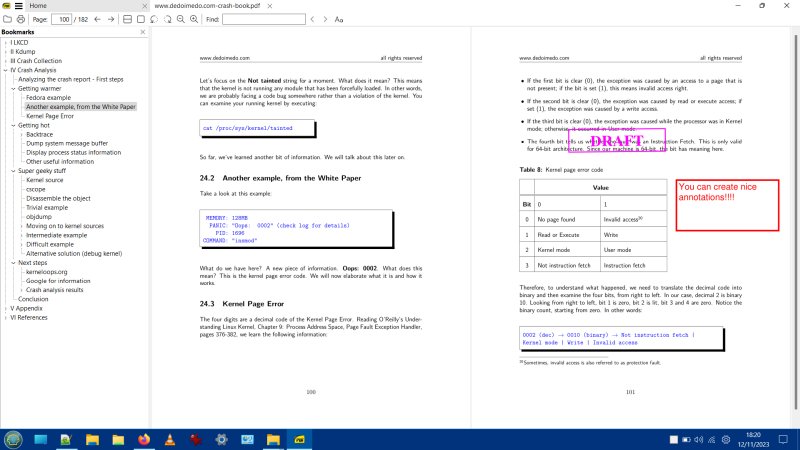The image size is (800, 450).
Task: Close the Bookmarks sidebar panel
Action: pyautogui.click(x=143, y=32)
